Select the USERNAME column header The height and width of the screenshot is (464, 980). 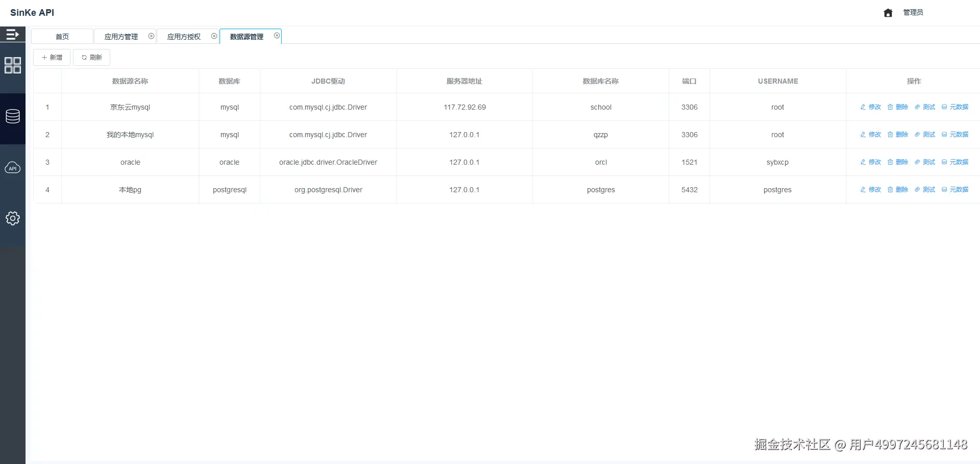click(x=778, y=81)
